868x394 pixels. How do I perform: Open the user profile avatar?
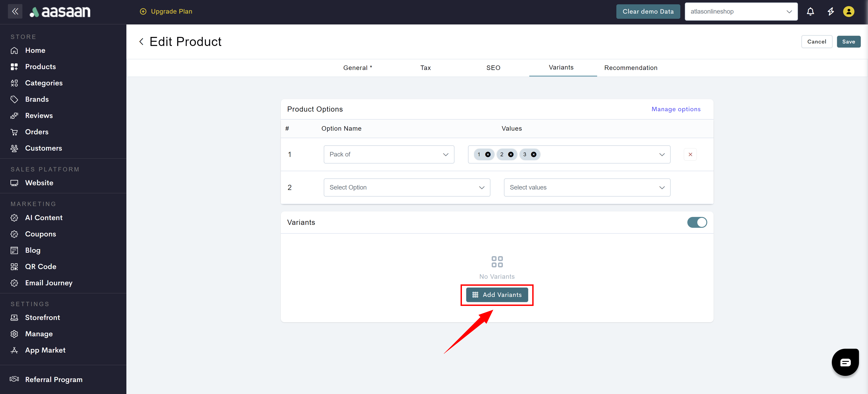click(x=849, y=12)
